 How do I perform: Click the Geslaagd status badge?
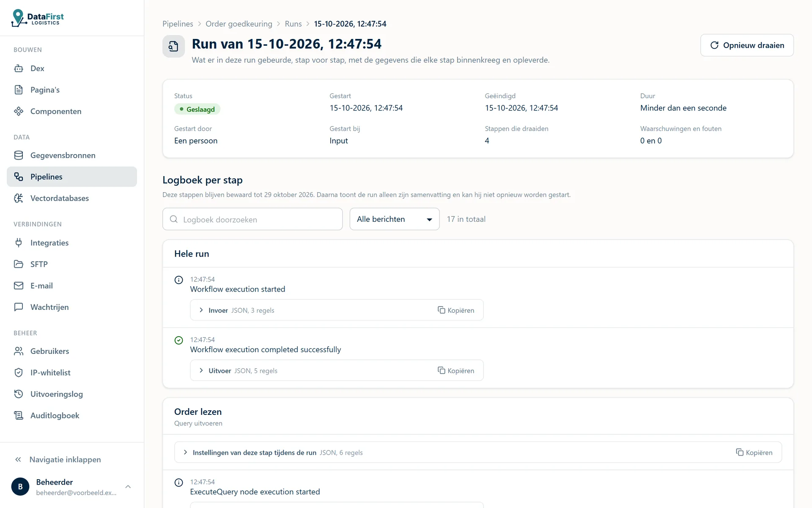coord(197,109)
